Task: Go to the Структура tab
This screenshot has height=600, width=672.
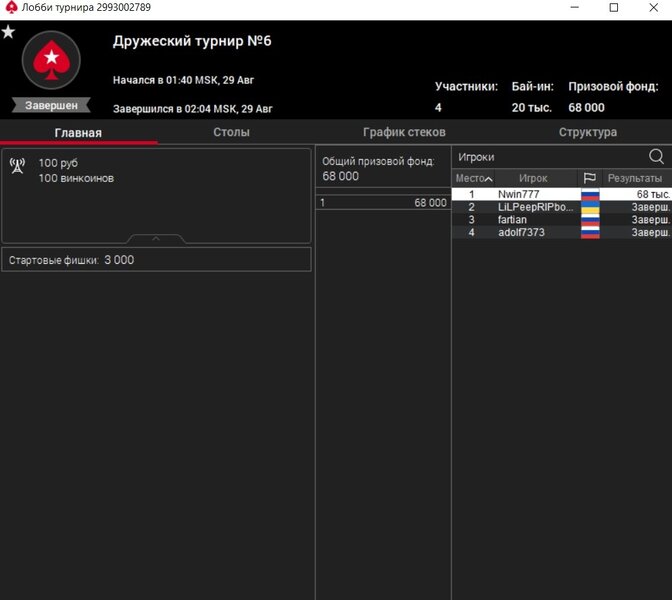Action: click(x=587, y=132)
